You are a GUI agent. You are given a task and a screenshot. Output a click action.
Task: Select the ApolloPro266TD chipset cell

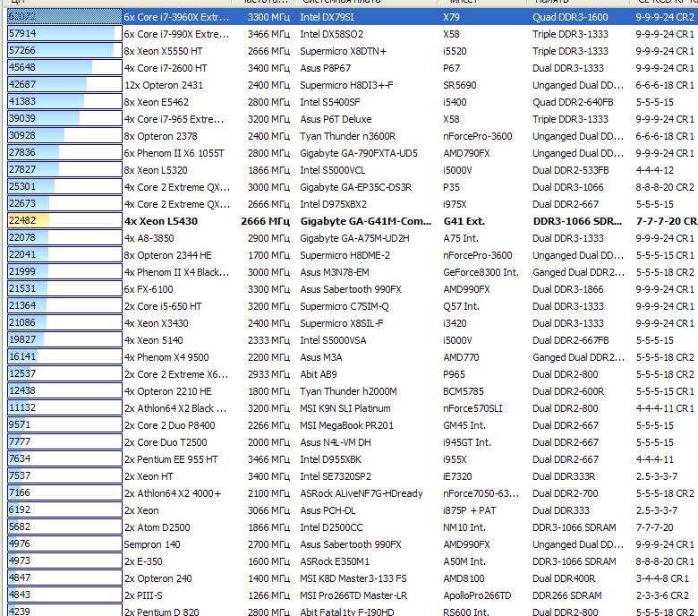[477, 595]
